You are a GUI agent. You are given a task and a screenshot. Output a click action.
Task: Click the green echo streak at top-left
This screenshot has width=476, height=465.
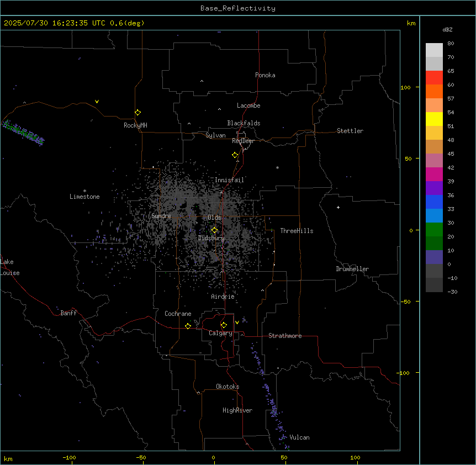tap(23, 133)
